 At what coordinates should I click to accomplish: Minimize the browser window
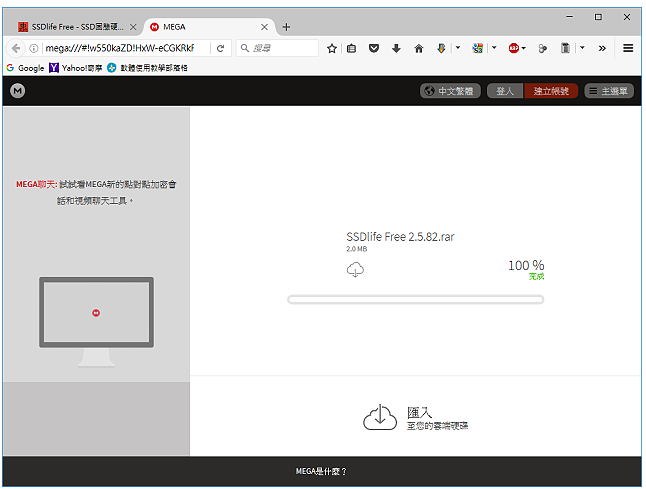pos(569,17)
